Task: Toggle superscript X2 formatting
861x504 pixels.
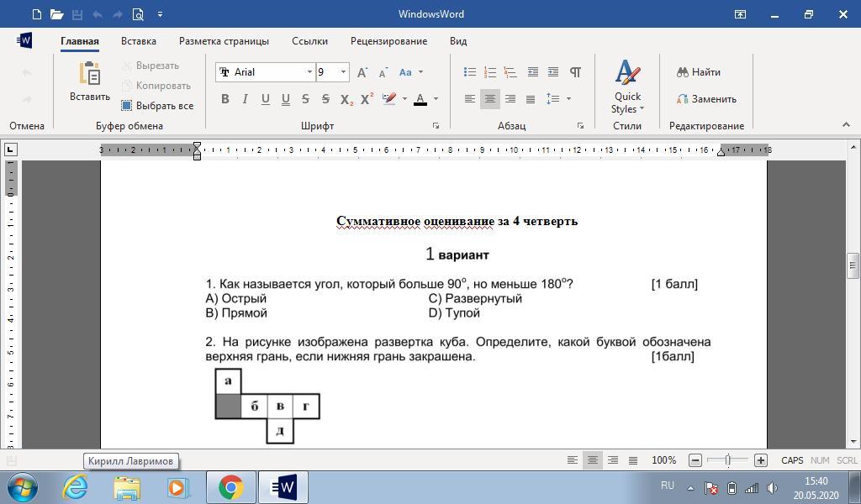Action: coord(367,99)
